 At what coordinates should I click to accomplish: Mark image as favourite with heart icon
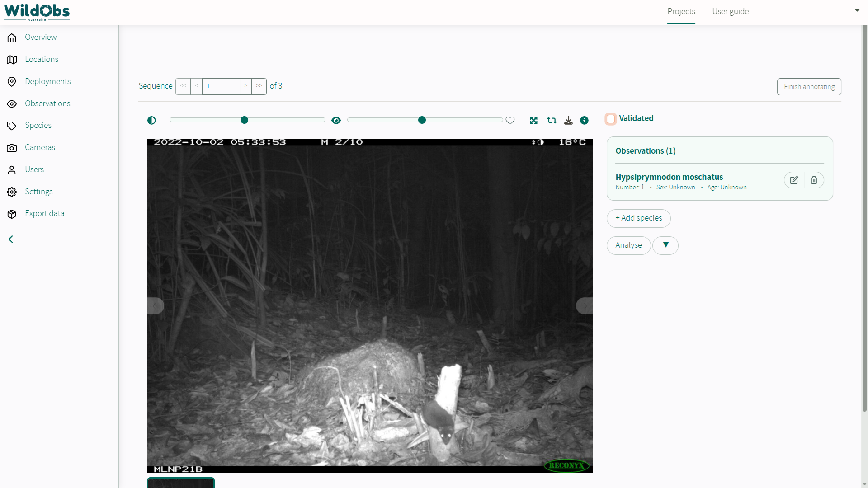click(510, 120)
